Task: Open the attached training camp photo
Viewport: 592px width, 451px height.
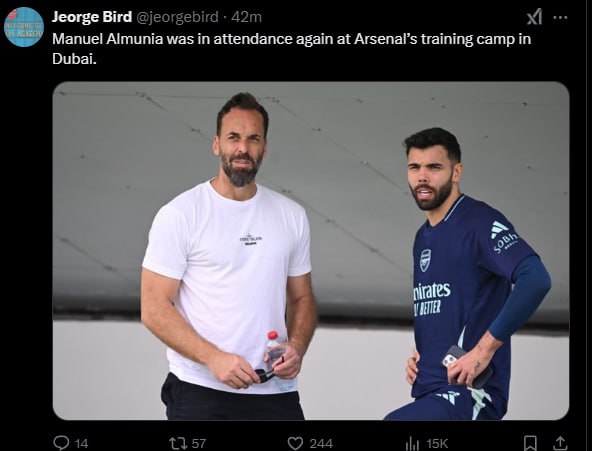Action: (311, 251)
